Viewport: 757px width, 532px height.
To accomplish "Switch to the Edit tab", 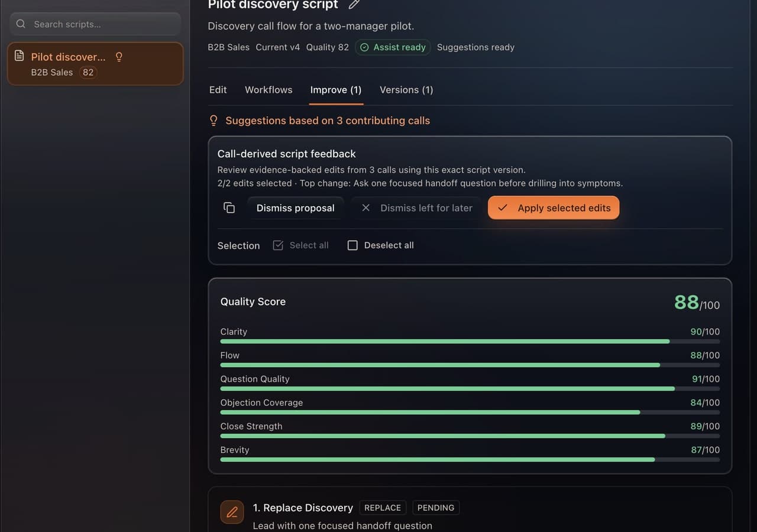I will pos(218,90).
